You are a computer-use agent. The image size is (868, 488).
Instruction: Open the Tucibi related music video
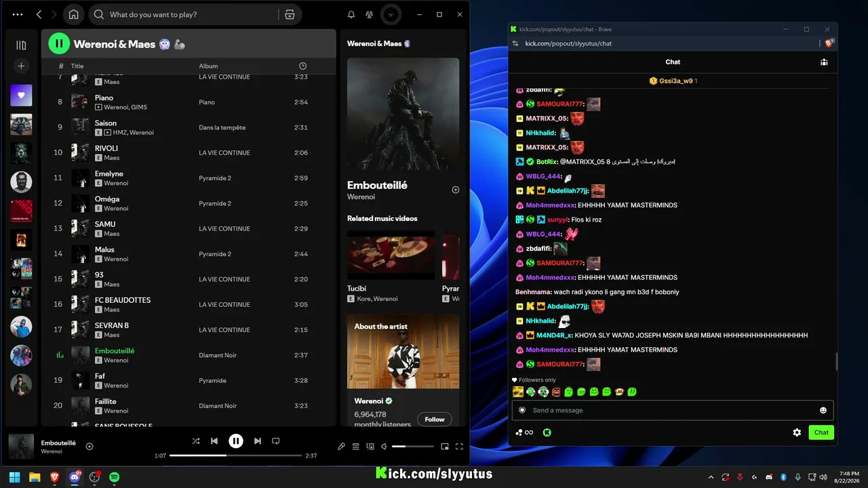[391, 255]
